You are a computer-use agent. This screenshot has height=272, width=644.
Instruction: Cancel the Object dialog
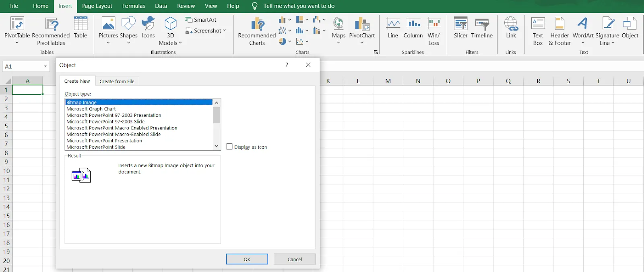click(295, 259)
